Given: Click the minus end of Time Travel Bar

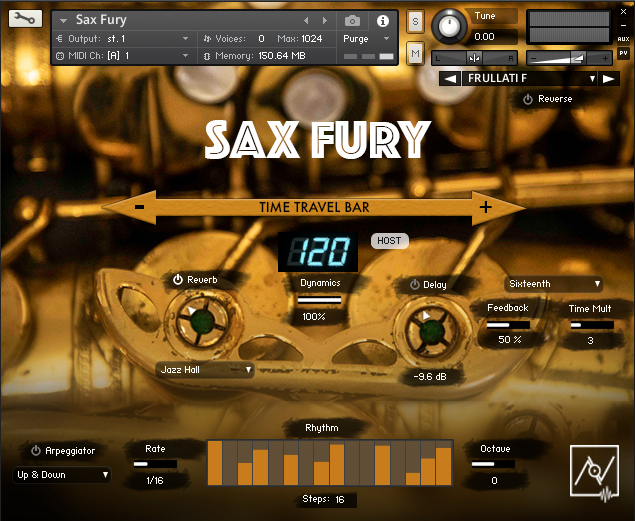Looking at the screenshot, I should (x=139, y=207).
